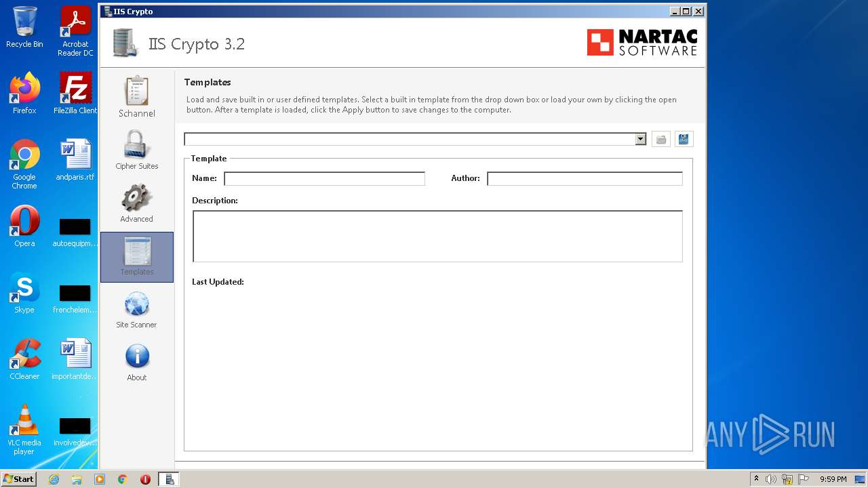
Task: Click the IIS Crypto server icon in header
Action: (124, 43)
